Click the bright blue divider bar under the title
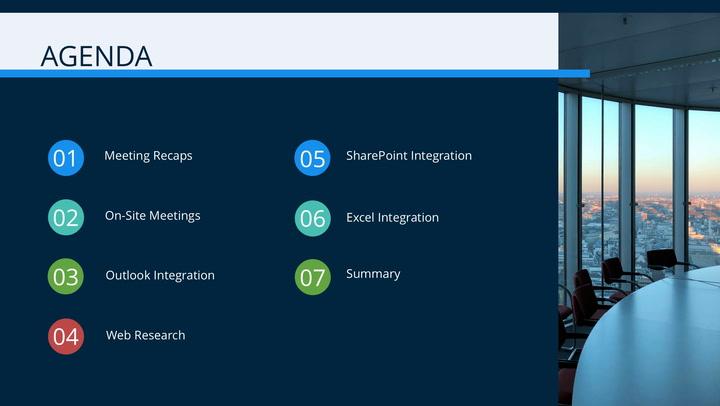Screen dimensions: 720x406 tap(280, 73)
